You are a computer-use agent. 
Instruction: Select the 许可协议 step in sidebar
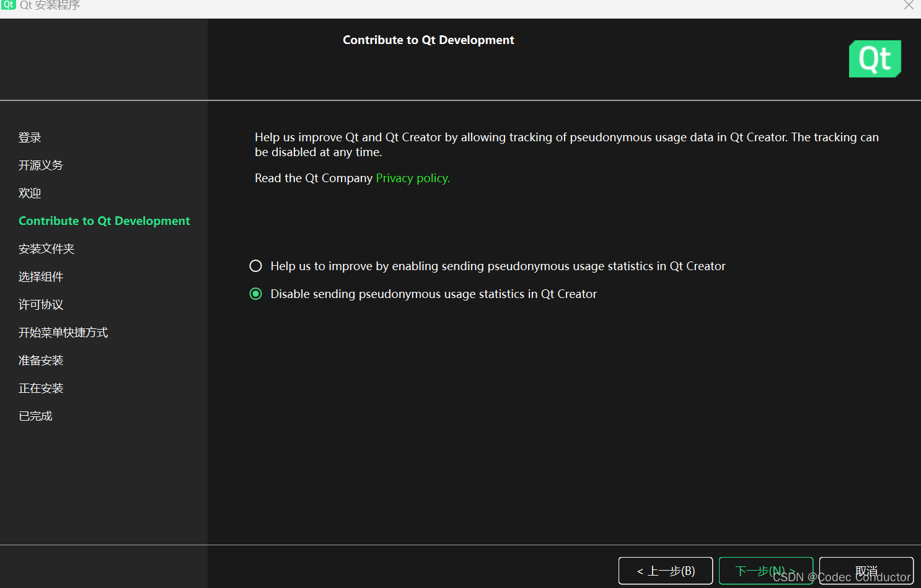(x=41, y=305)
